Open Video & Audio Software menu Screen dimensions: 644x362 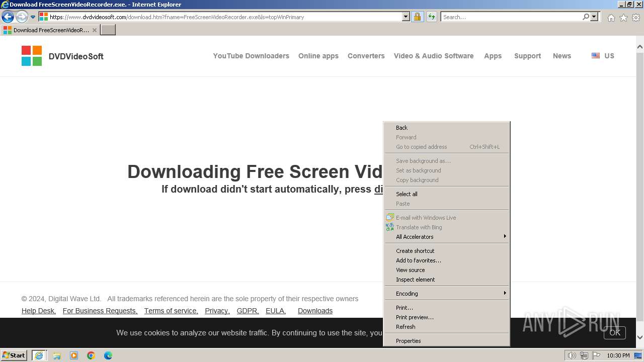pos(434,56)
